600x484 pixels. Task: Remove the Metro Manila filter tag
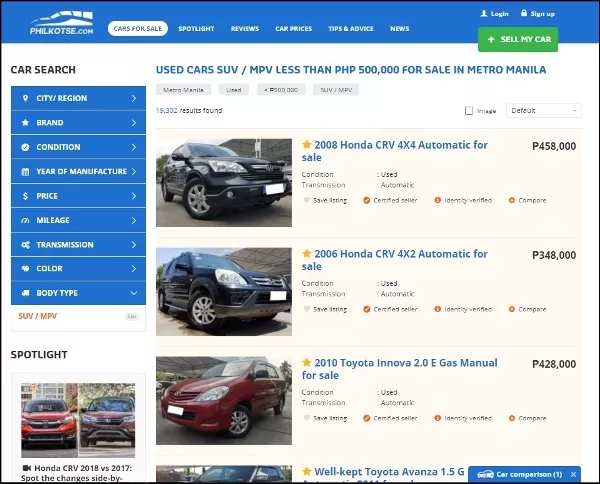(x=183, y=90)
